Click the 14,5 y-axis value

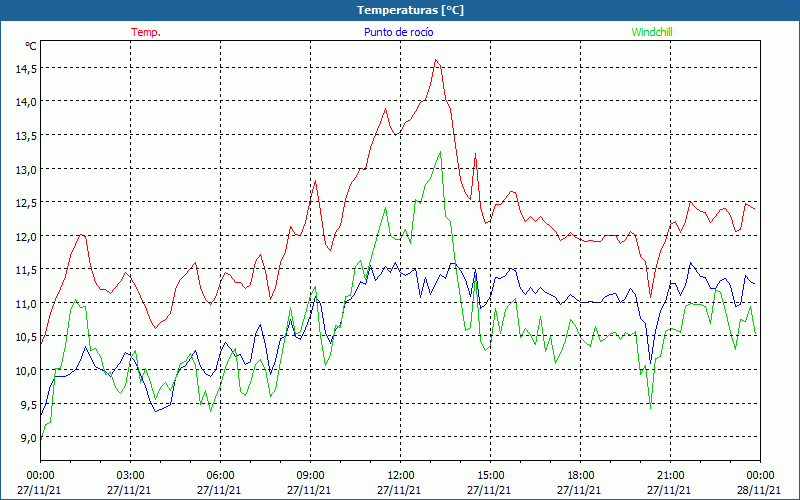pyautogui.click(x=26, y=69)
